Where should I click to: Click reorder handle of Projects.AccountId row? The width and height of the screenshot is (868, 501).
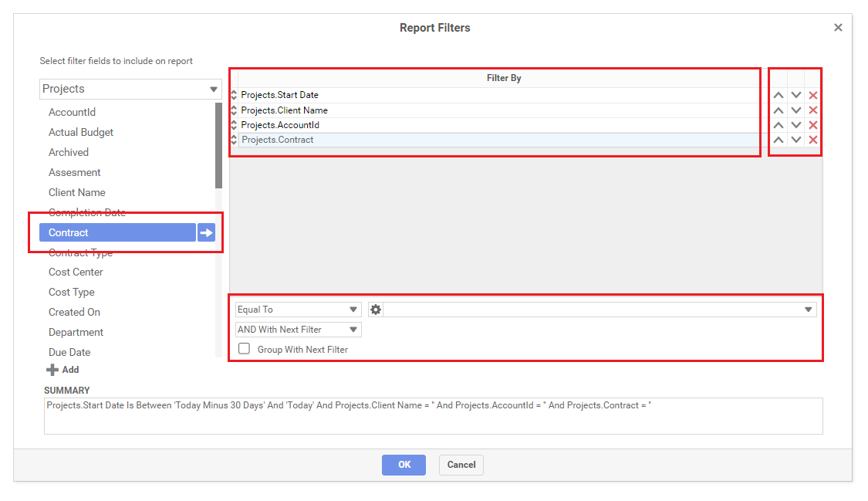tap(234, 125)
